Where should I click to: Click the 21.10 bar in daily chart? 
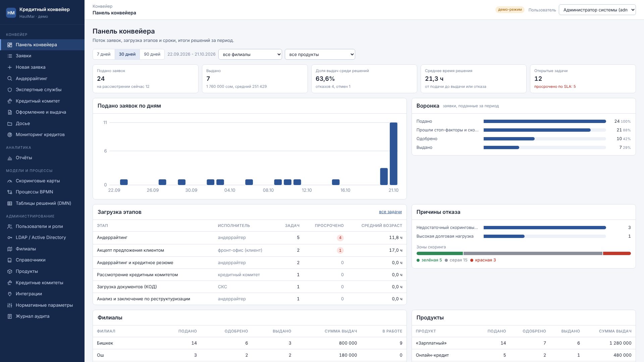pos(393,154)
